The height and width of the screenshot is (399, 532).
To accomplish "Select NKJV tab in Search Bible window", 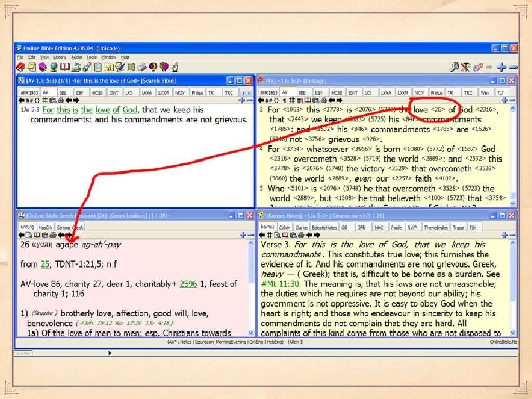I will [x=180, y=92].
